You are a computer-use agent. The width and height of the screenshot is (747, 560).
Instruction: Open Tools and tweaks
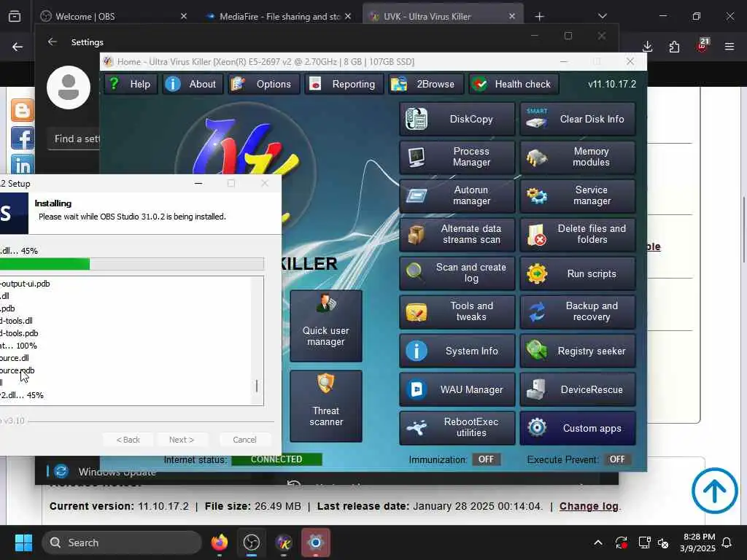pos(457,312)
